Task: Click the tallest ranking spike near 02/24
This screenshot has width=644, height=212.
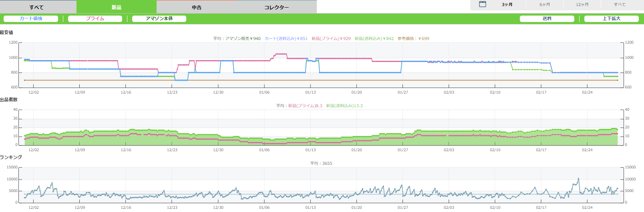Action: point(578,179)
